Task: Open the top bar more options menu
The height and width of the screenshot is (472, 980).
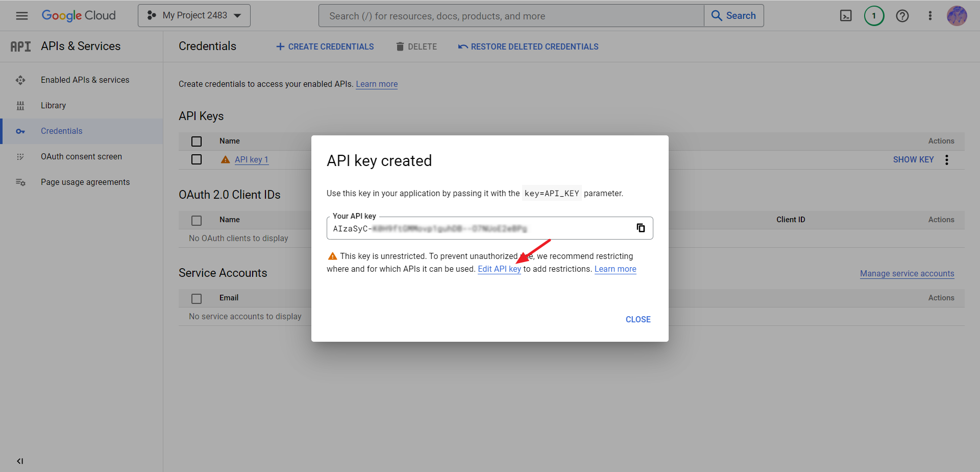Action: [930, 16]
